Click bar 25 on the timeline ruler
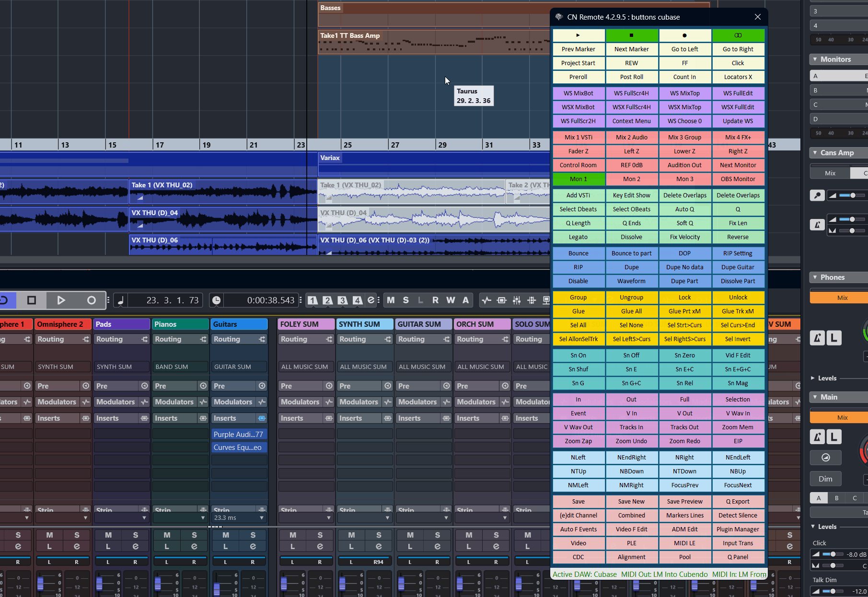 [x=347, y=145]
